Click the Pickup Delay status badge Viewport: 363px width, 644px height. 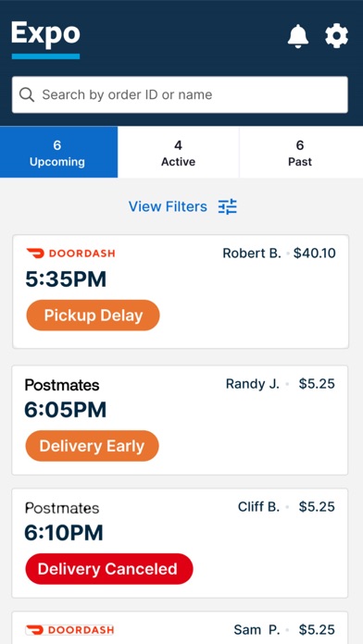93,316
